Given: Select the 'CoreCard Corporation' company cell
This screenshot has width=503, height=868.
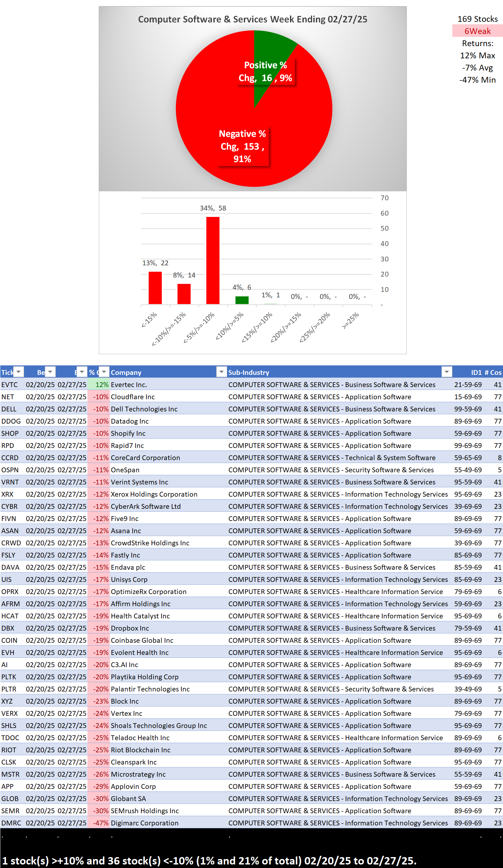Looking at the screenshot, I should tap(168, 458).
